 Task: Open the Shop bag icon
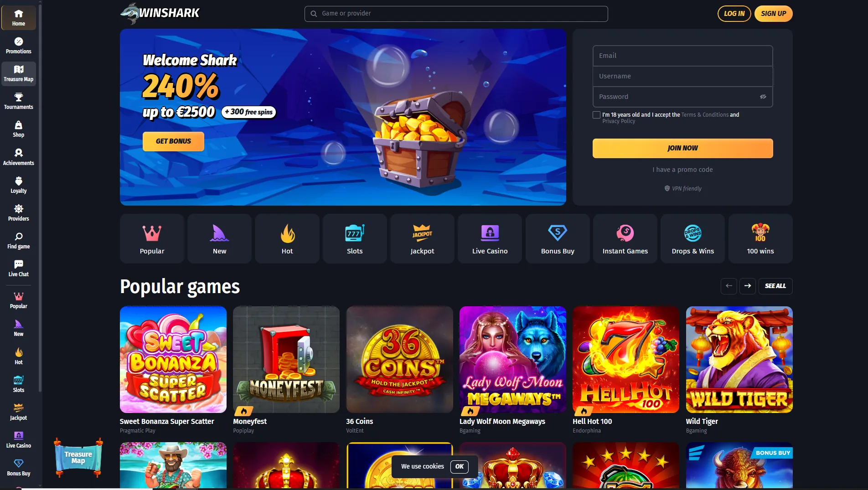pyautogui.click(x=19, y=129)
